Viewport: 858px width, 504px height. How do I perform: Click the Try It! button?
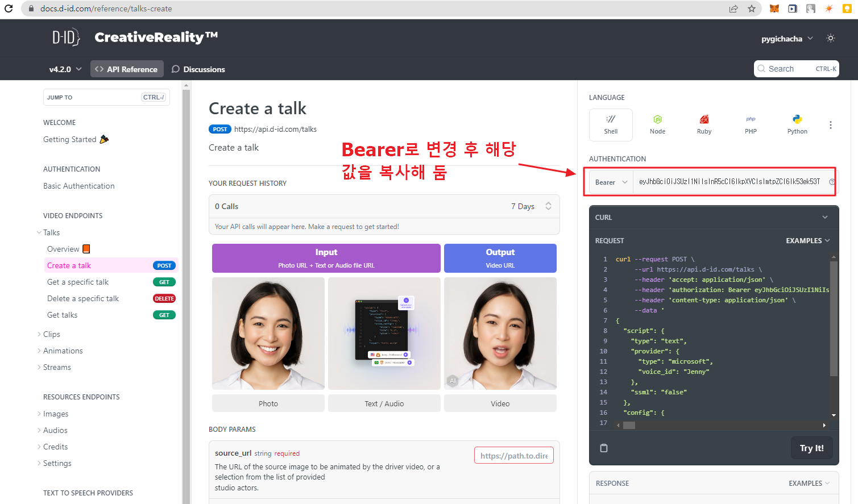coord(811,448)
